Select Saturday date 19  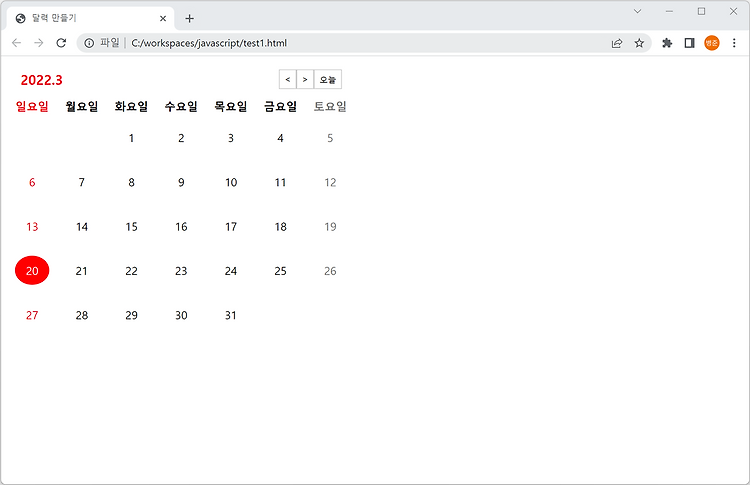pyautogui.click(x=330, y=227)
